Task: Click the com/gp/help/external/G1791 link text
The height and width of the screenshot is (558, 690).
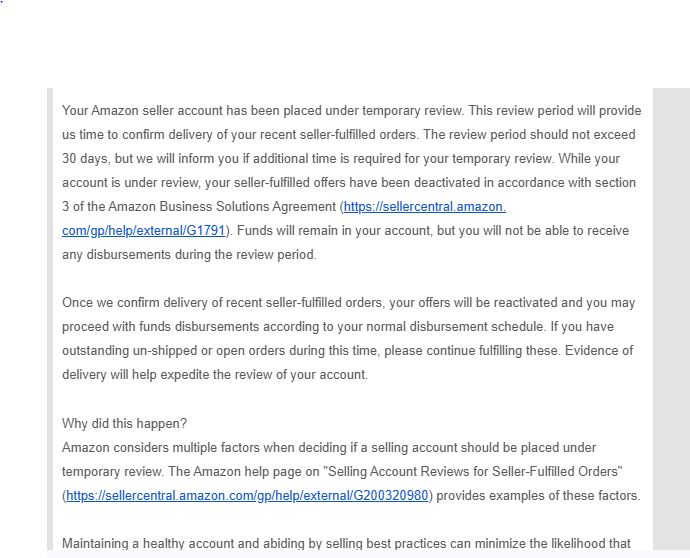Action: pos(143,231)
